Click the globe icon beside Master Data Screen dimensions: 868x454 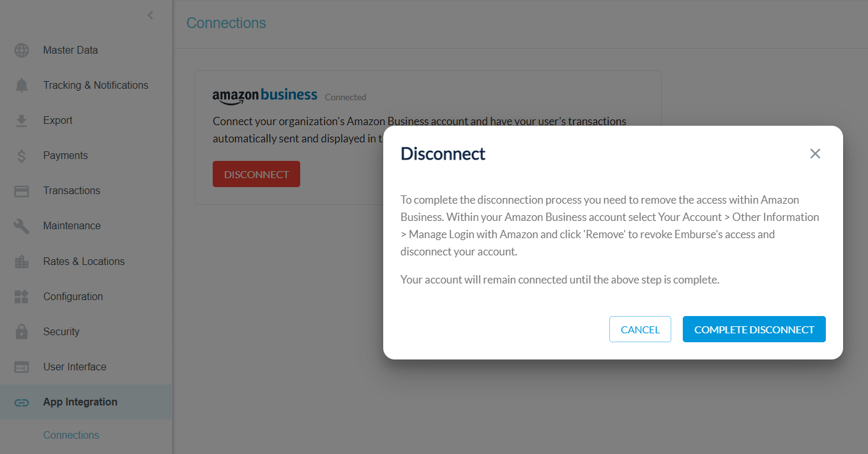(x=22, y=50)
